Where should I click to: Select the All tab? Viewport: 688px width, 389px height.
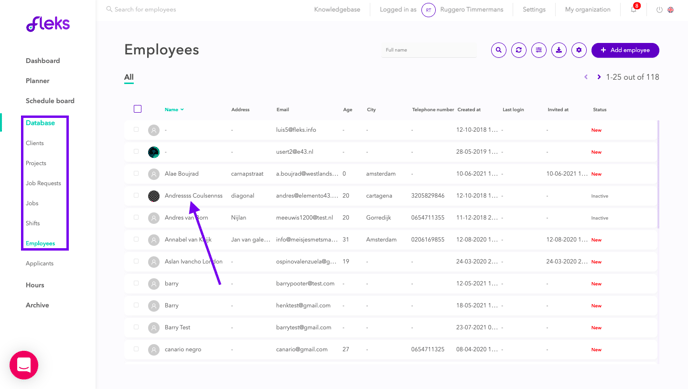point(129,77)
